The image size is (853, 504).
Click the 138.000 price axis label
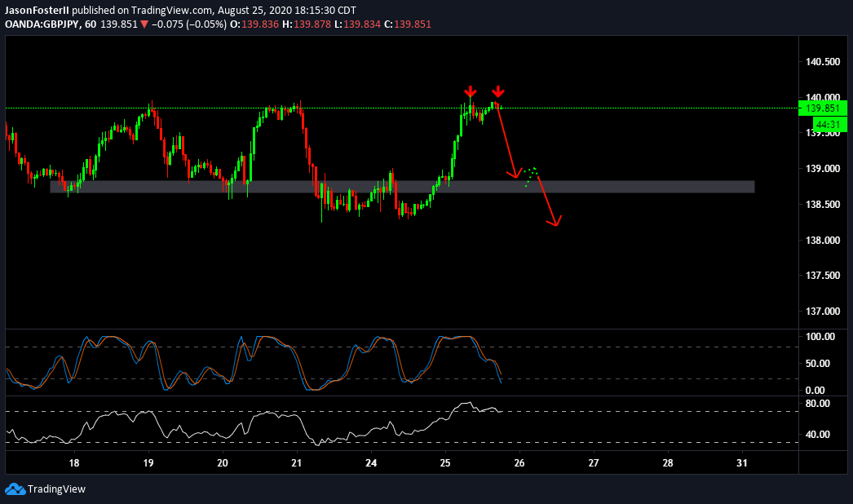(x=823, y=240)
